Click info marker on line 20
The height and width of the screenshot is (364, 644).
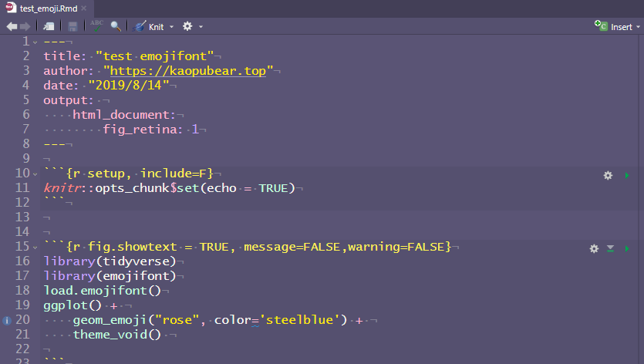7,321
